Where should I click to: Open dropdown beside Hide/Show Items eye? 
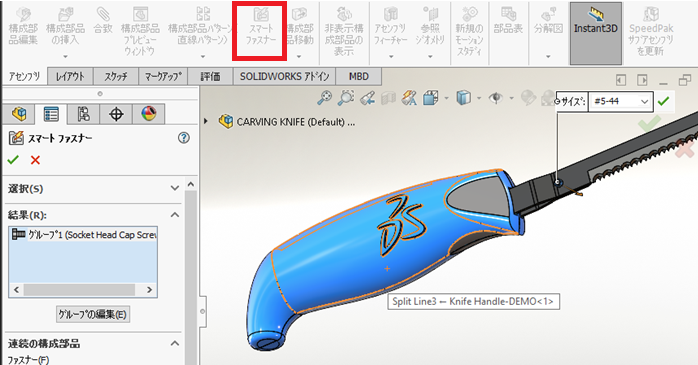[511, 98]
